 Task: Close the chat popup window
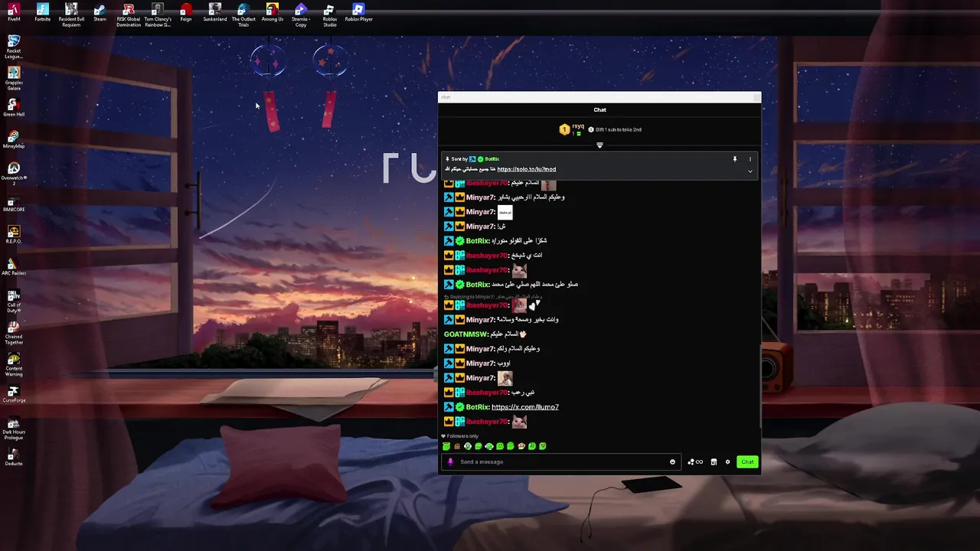point(756,97)
